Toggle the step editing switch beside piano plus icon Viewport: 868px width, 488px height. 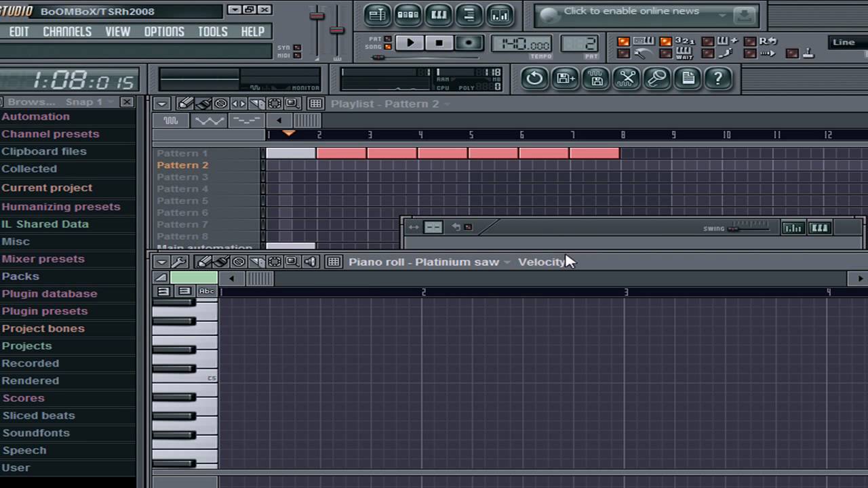click(x=707, y=42)
